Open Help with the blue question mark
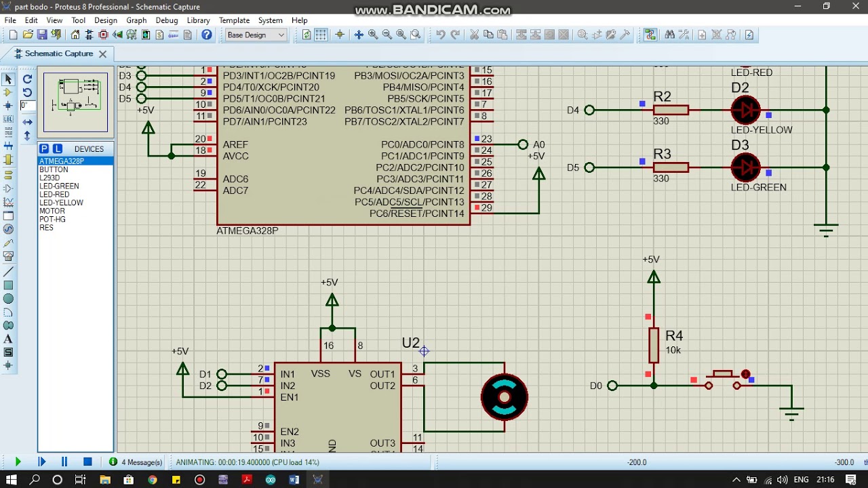 [207, 35]
